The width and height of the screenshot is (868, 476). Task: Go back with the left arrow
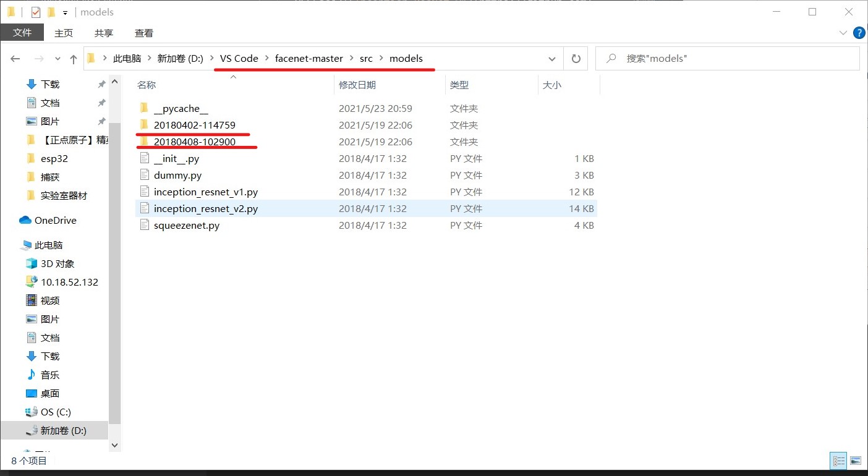click(x=15, y=59)
